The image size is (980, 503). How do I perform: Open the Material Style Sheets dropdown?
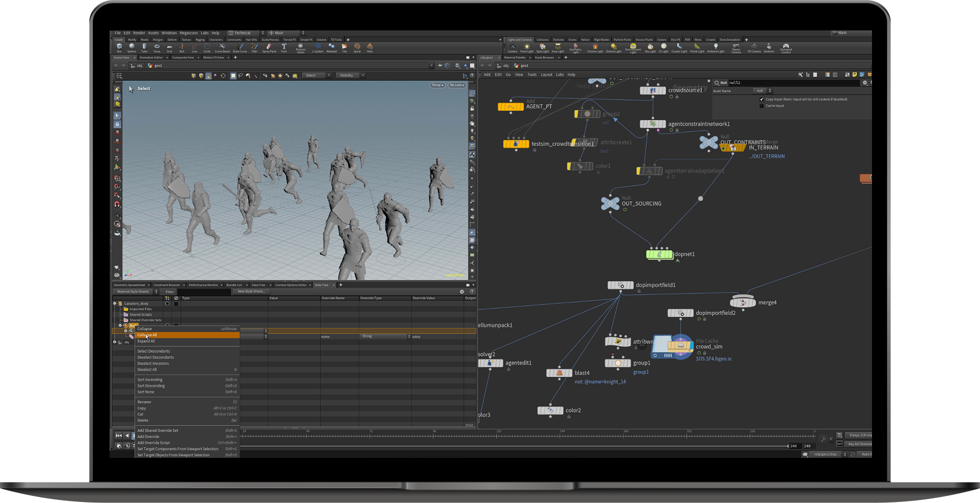135,292
